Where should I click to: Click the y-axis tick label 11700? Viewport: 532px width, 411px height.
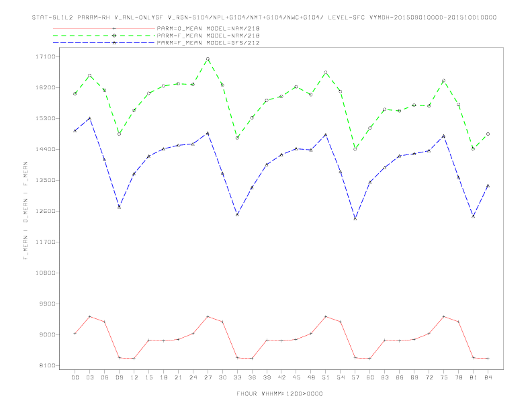46,242
